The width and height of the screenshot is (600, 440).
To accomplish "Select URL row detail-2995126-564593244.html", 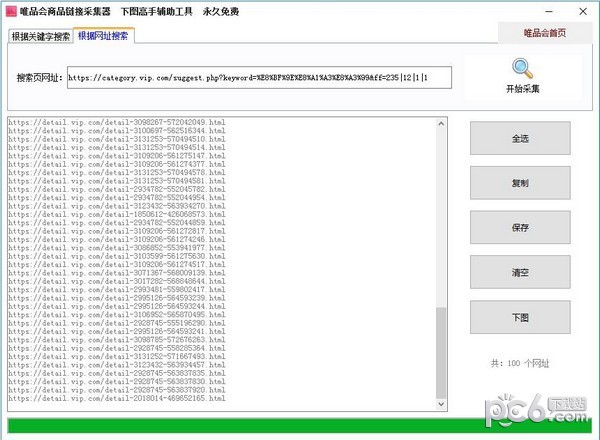I will (x=117, y=306).
